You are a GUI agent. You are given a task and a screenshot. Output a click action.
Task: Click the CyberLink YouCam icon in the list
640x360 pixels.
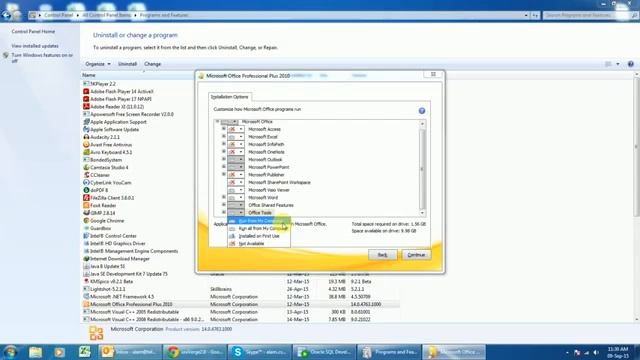(x=86, y=182)
